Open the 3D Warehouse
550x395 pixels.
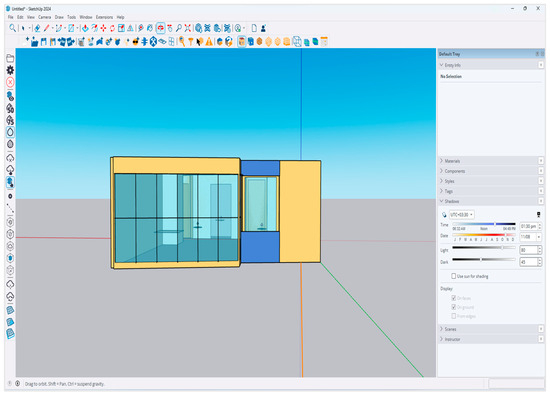click(199, 28)
